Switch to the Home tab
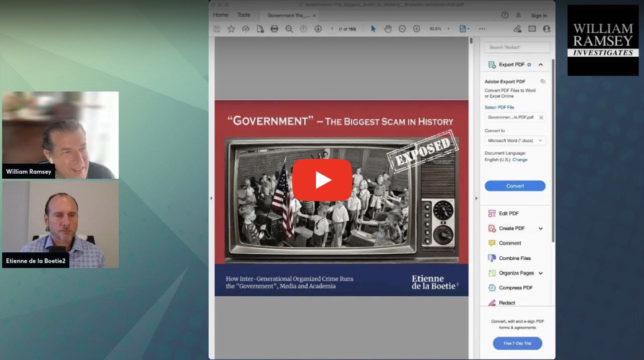The width and height of the screenshot is (644, 360). coord(221,15)
